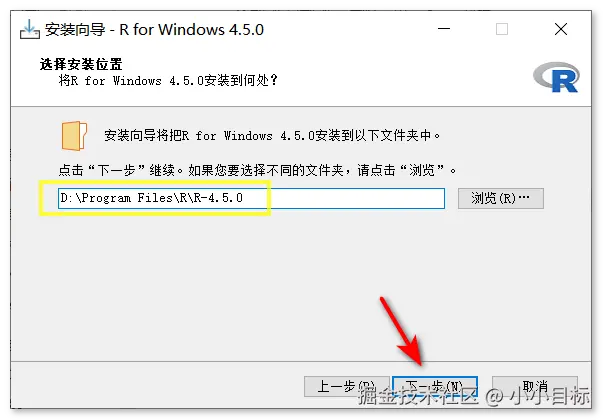The height and width of the screenshot is (420, 603).
Task: Click the 选择安装位置 heading
Action: tap(81, 64)
